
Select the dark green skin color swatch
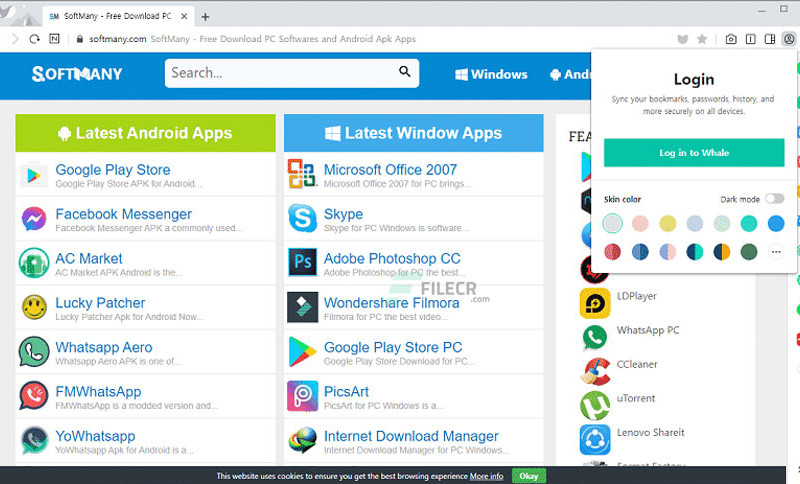tap(748, 251)
